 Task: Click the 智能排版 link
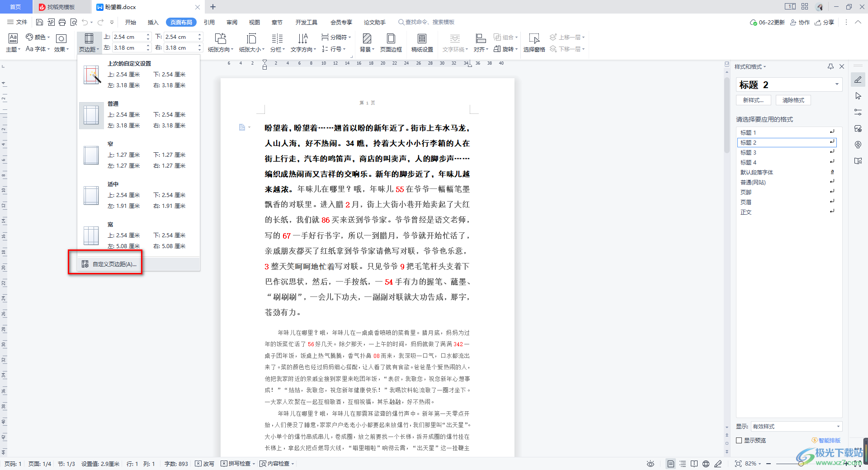826,440
